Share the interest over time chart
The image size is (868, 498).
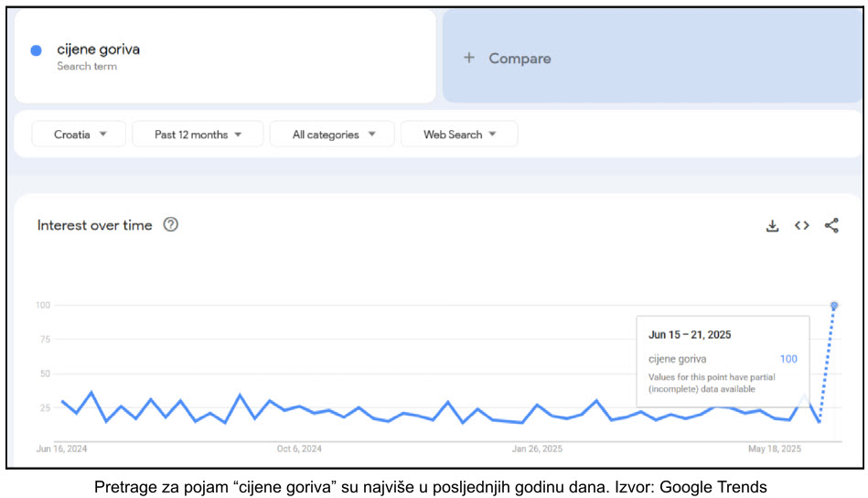831,226
